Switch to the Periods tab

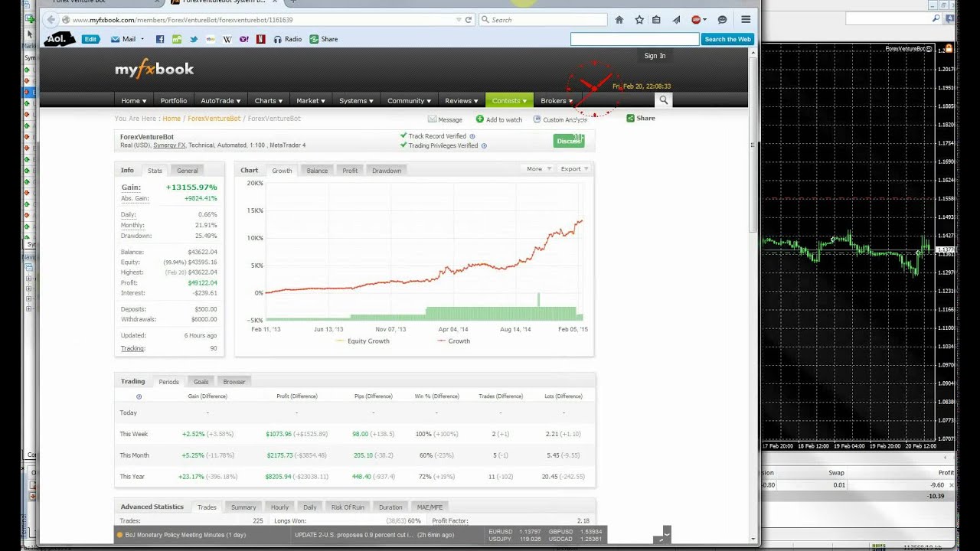(x=168, y=382)
